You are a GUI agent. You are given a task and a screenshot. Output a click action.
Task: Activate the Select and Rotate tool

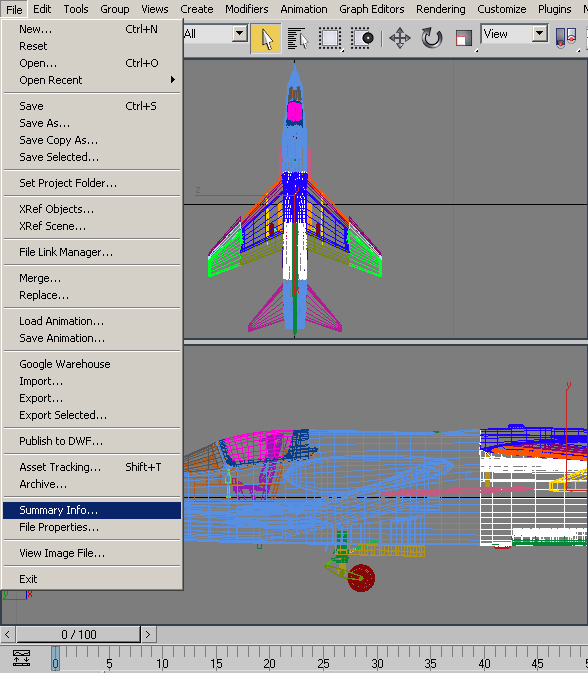[431, 39]
